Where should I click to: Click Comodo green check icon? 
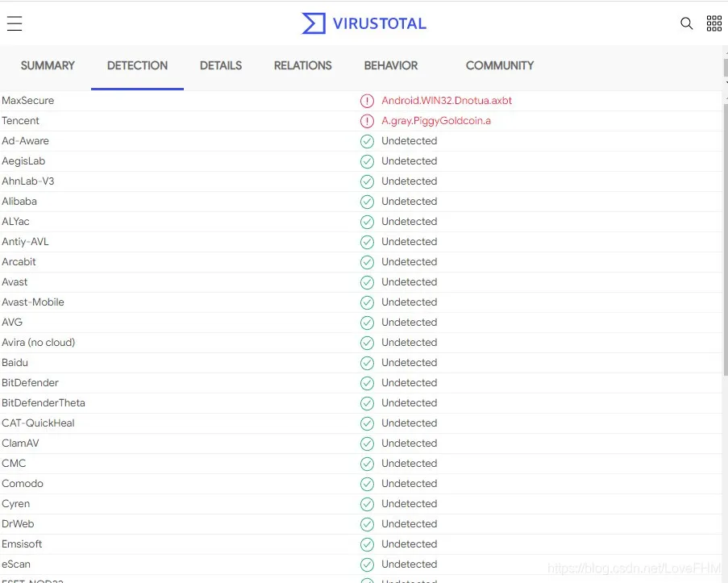click(367, 484)
